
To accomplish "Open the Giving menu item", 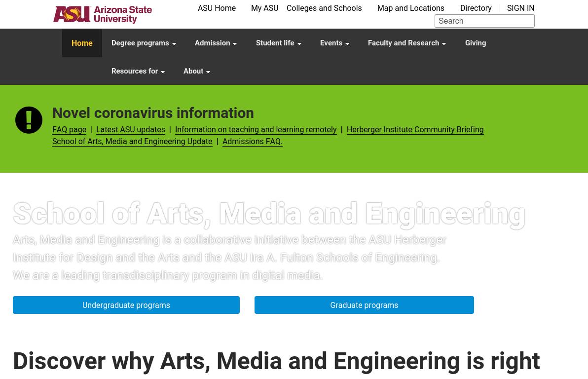I will click(x=475, y=43).
